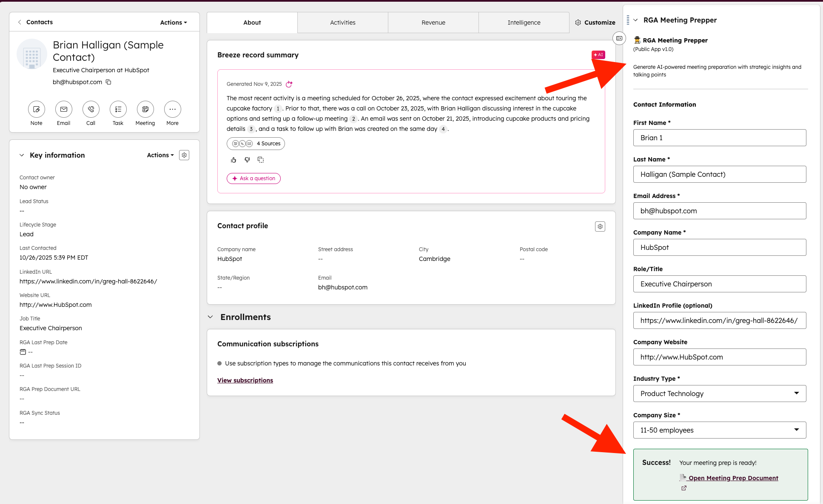Regenerate the Breeze record summary
823x504 pixels.
point(289,84)
